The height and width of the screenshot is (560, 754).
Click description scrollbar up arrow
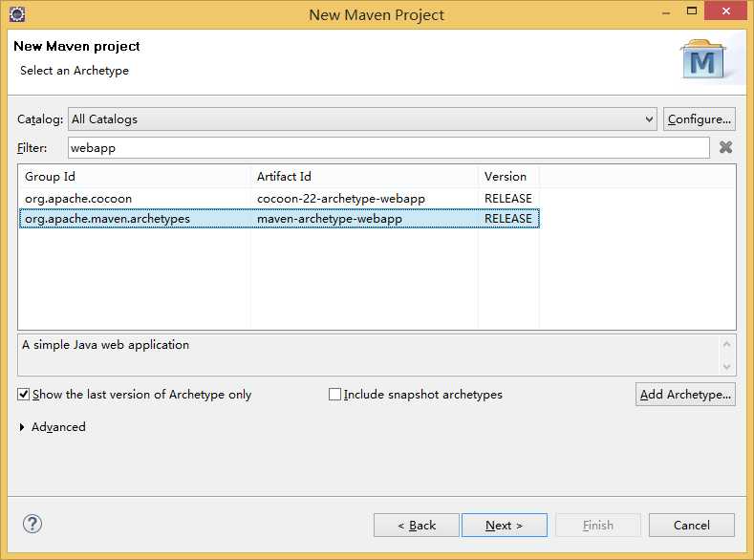[x=726, y=344]
